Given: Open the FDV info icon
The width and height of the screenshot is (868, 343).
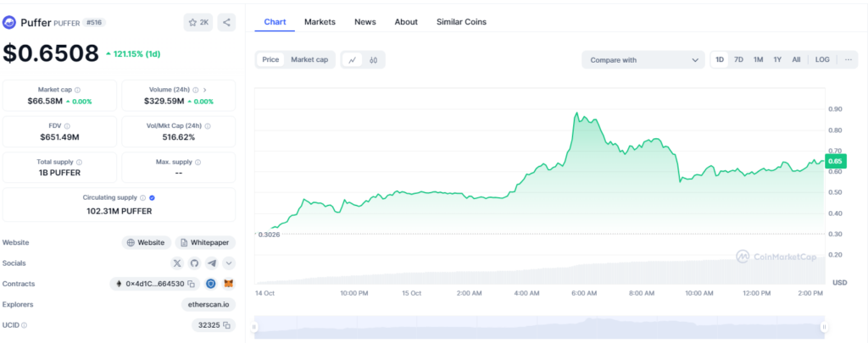Looking at the screenshot, I should pos(67,126).
